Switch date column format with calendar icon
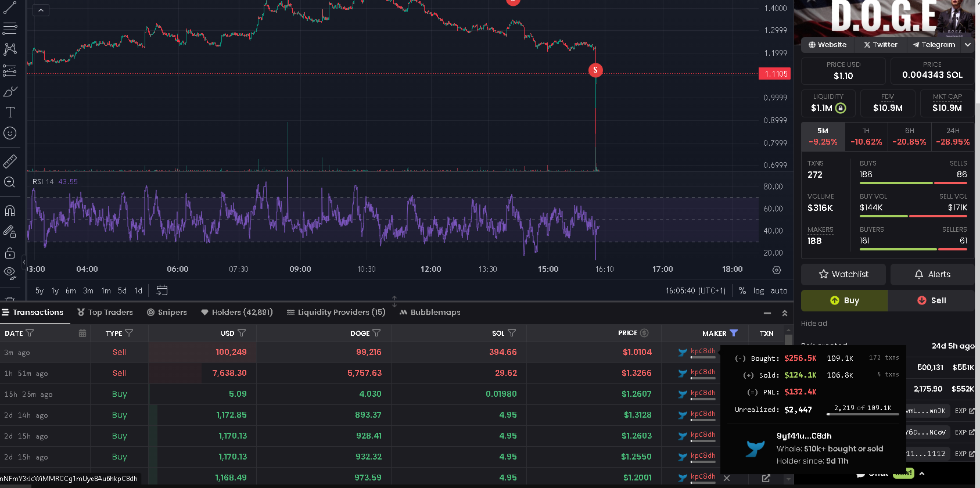The image size is (980, 488). [x=82, y=333]
